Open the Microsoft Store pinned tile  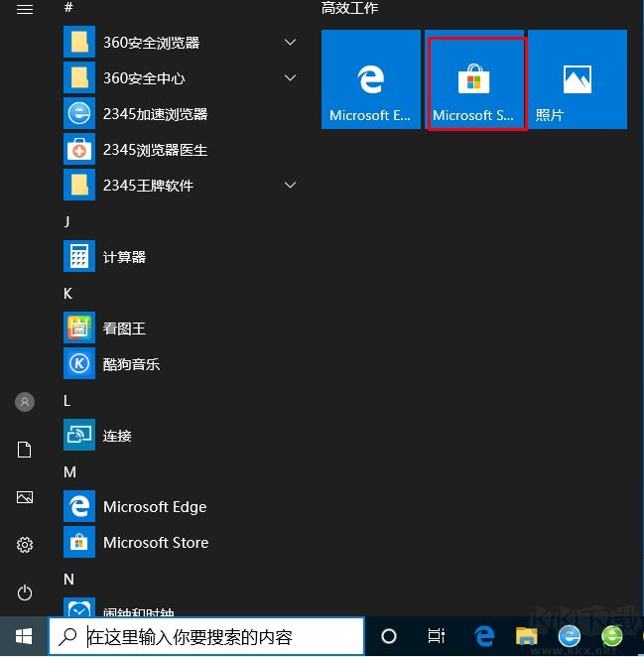pyautogui.click(x=474, y=79)
